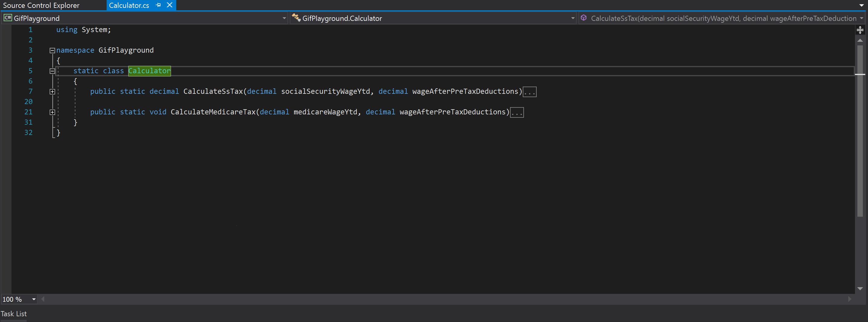Open the GifPlayground project dropdown
Screen dimensions: 868x322
click(x=284, y=18)
